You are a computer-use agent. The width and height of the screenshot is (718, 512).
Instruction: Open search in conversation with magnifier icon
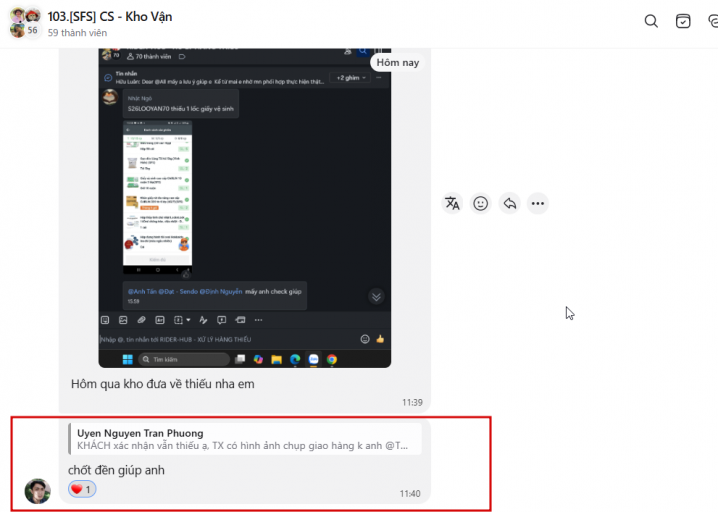651,21
